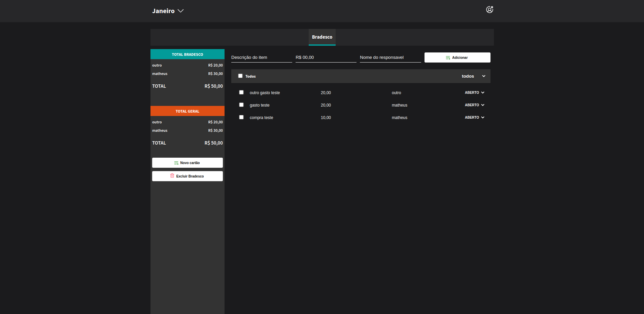The height and width of the screenshot is (314, 644).
Task: Click the ABERTO status arrow for gasto teste
Action: [483, 105]
